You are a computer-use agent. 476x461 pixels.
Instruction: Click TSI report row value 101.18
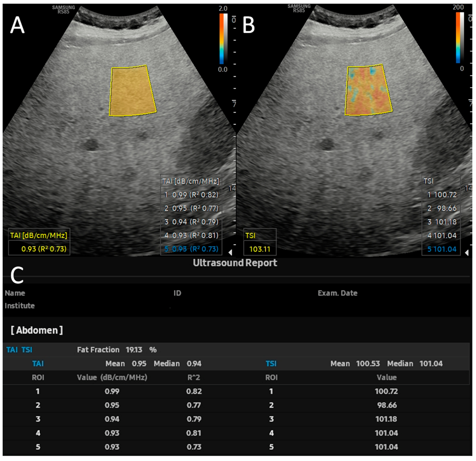tap(386, 419)
